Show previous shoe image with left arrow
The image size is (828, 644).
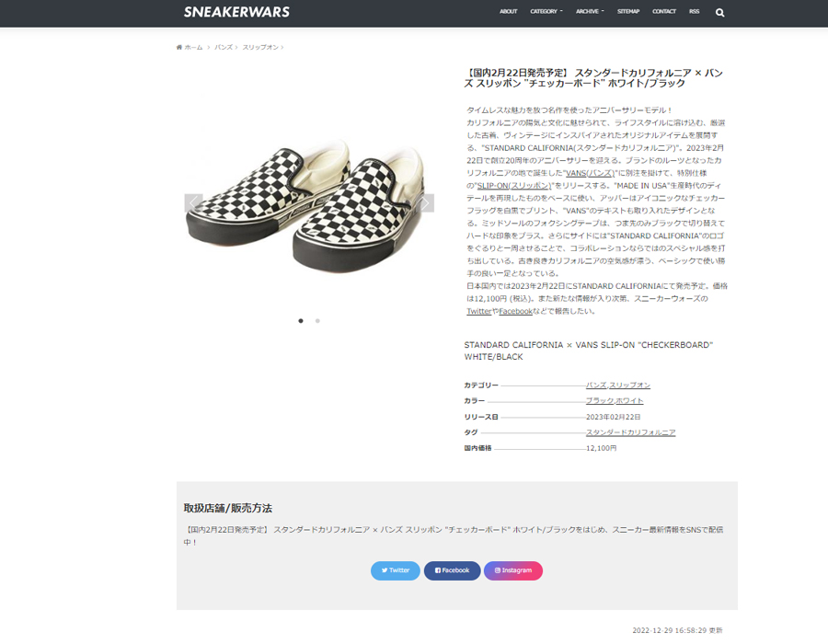click(193, 202)
